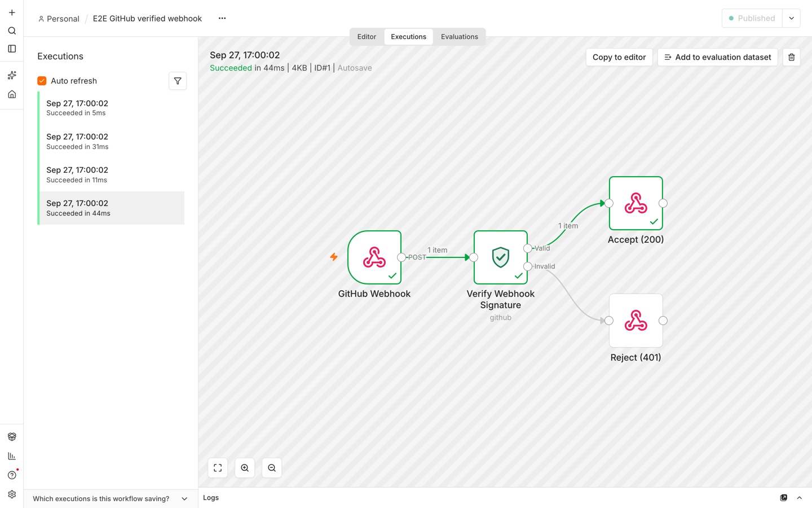This screenshot has height=508, width=812.
Task: Click Add to evaluation dataset button
Action: coord(717,57)
